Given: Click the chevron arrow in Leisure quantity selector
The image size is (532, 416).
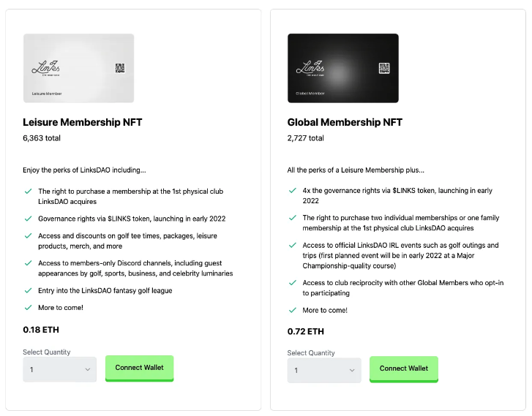Looking at the screenshot, I should [87, 370].
